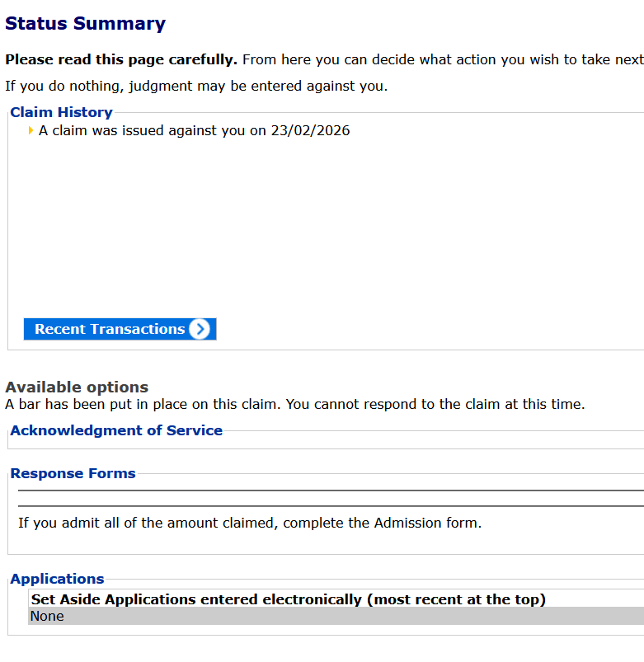Image resolution: width=644 pixels, height=662 pixels.
Task: Click the yellow arrow bullet in Claim History
Action: [x=31, y=130]
